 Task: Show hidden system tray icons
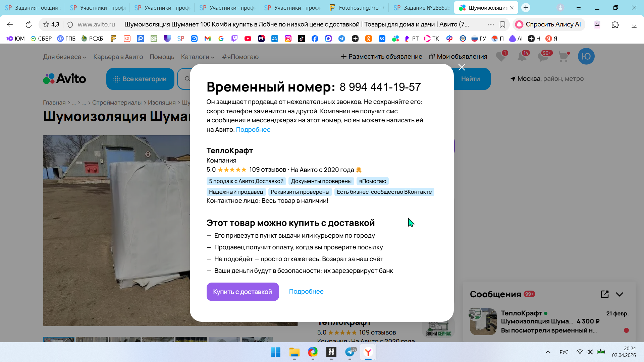coord(548,352)
